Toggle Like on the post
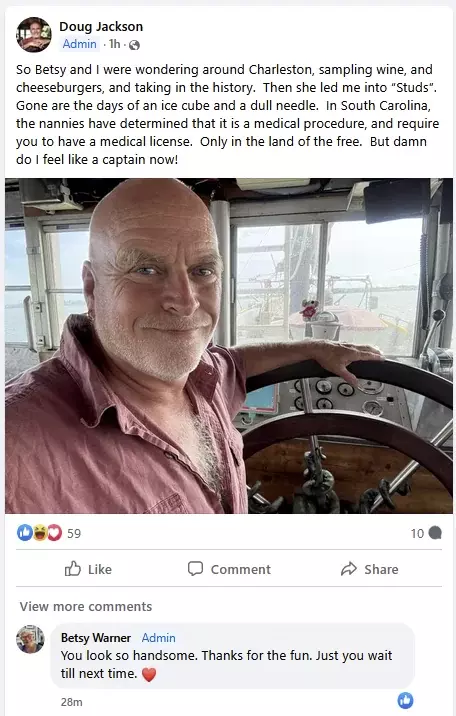Image resolution: width=456 pixels, height=716 pixels. click(x=88, y=569)
